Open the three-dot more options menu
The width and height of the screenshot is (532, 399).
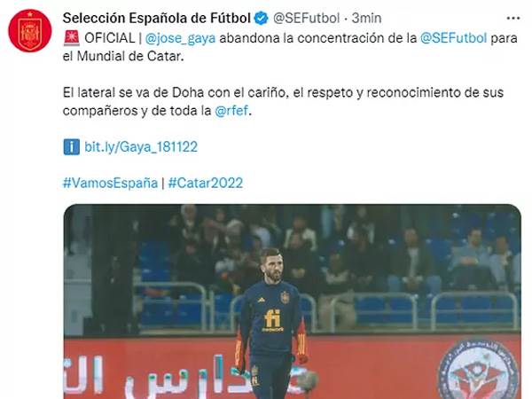click(x=513, y=19)
